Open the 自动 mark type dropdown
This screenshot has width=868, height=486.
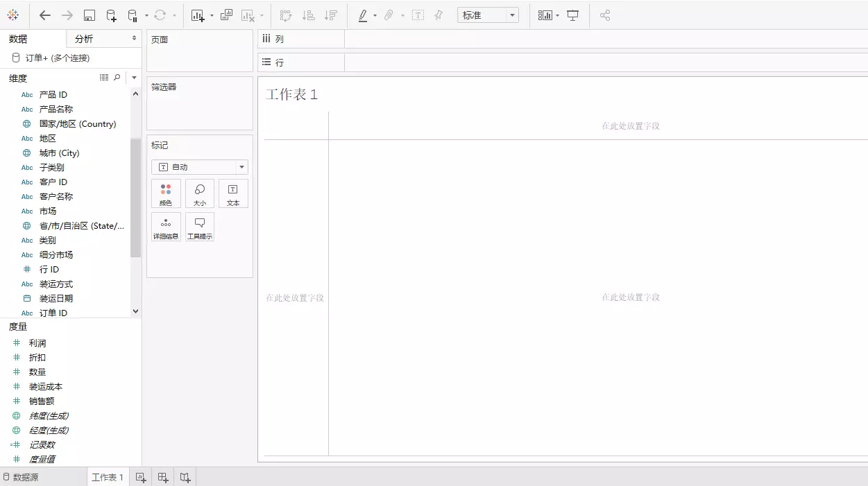pyautogui.click(x=200, y=167)
